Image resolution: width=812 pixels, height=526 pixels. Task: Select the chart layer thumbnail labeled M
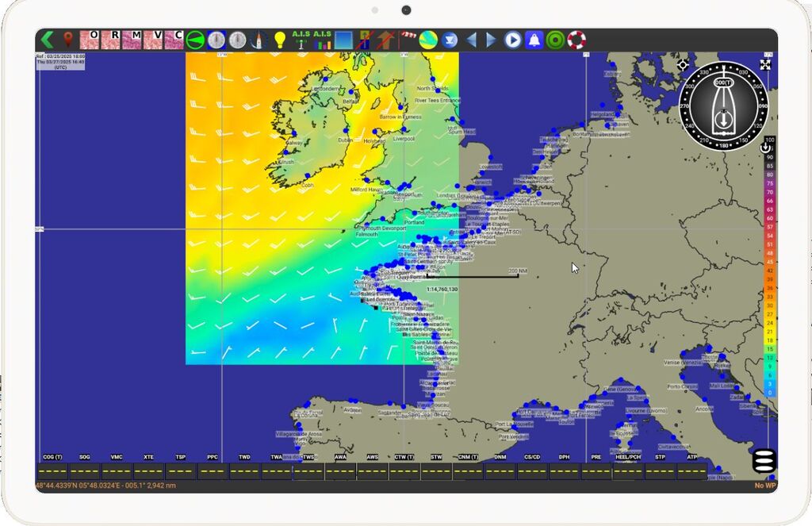pyautogui.click(x=132, y=40)
